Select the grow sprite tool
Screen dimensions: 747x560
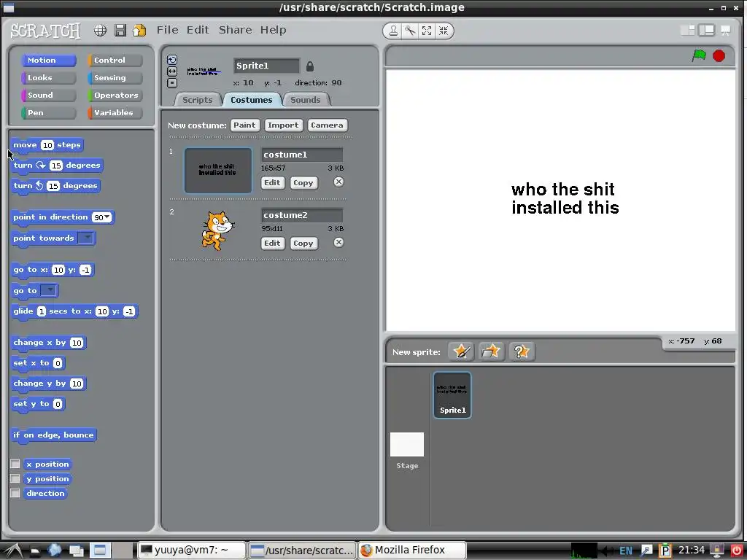[x=427, y=31]
